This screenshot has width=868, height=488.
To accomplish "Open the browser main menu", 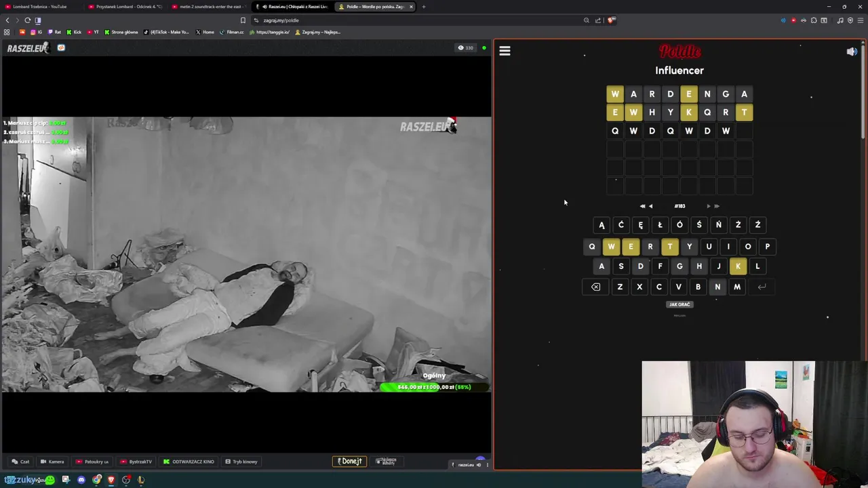I will [x=860, y=20].
